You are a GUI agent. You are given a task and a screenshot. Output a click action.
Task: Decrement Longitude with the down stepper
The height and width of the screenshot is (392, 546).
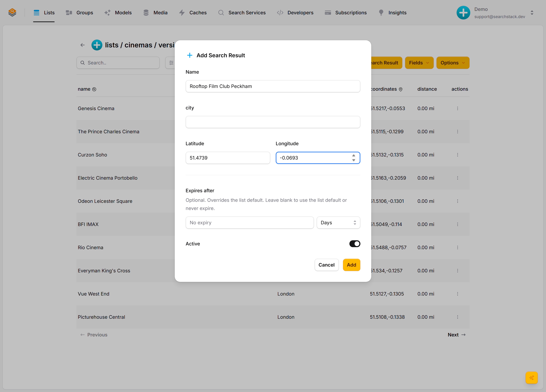[354, 160]
